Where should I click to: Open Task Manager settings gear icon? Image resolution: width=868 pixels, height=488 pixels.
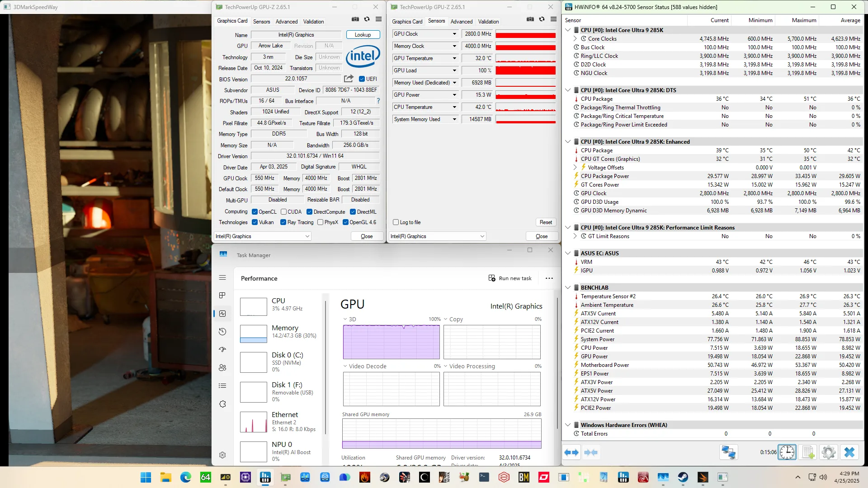pos(222,455)
